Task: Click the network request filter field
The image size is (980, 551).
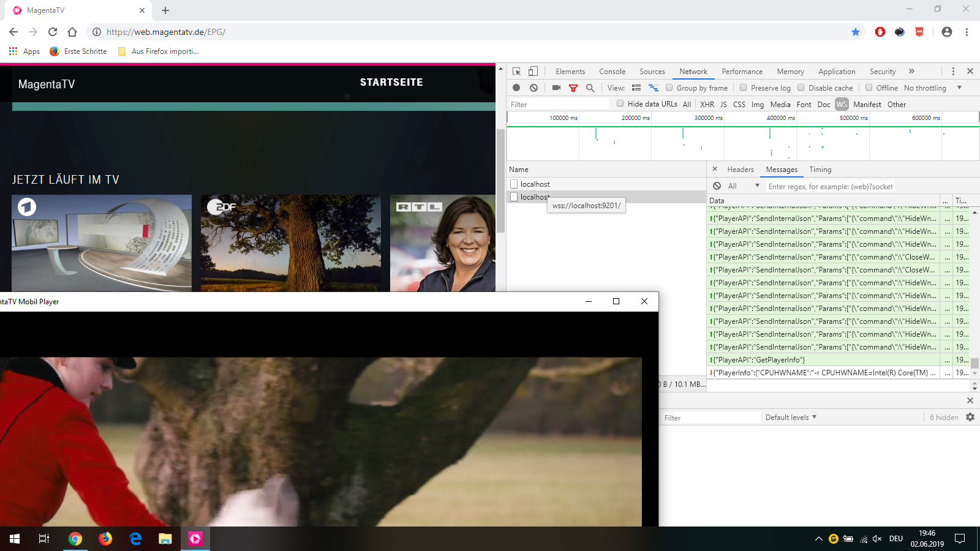Action: pos(557,104)
